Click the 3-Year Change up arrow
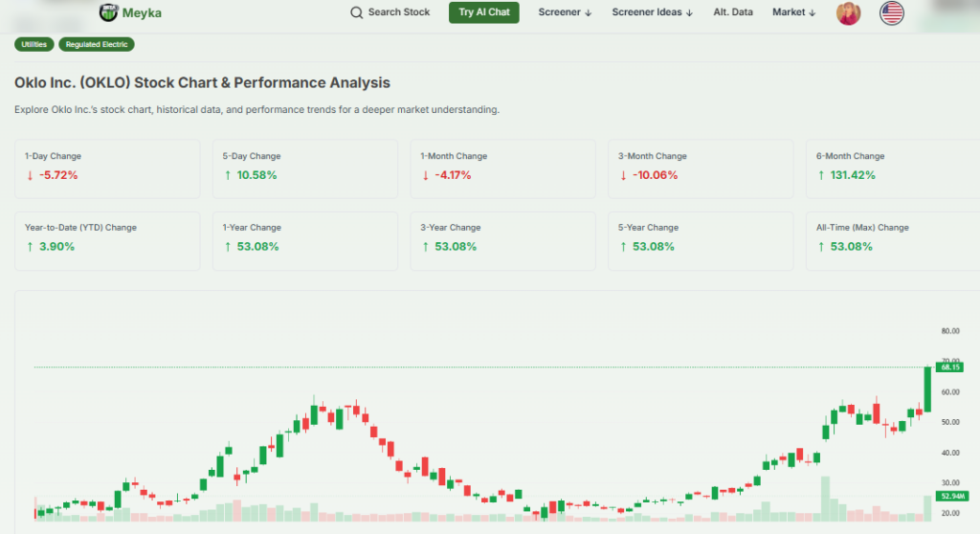The height and width of the screenshot is (534, 980). [426, 247]
